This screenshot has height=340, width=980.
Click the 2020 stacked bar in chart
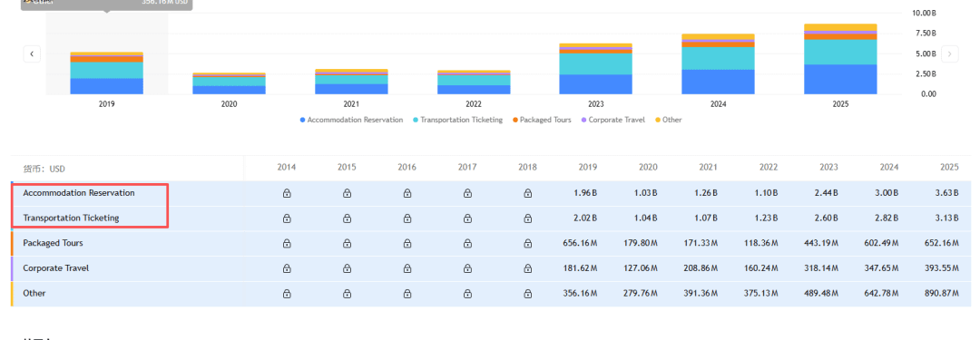point(230,83)
